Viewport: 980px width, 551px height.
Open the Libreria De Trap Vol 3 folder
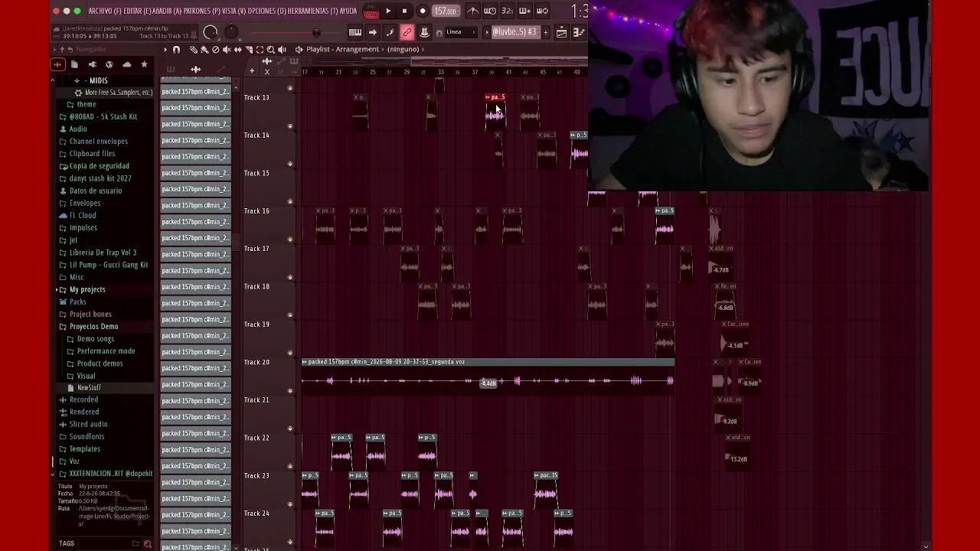click(x=103, y=253)
